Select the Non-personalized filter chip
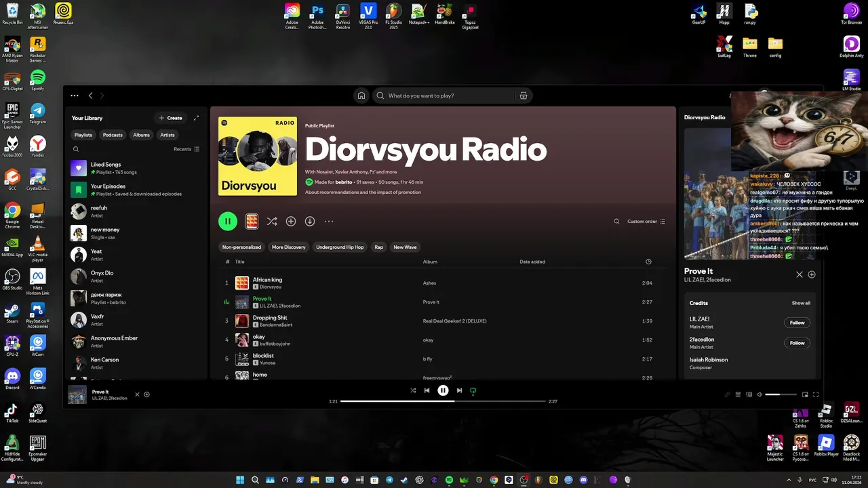 pyautogui.click(x=241, y=247)
